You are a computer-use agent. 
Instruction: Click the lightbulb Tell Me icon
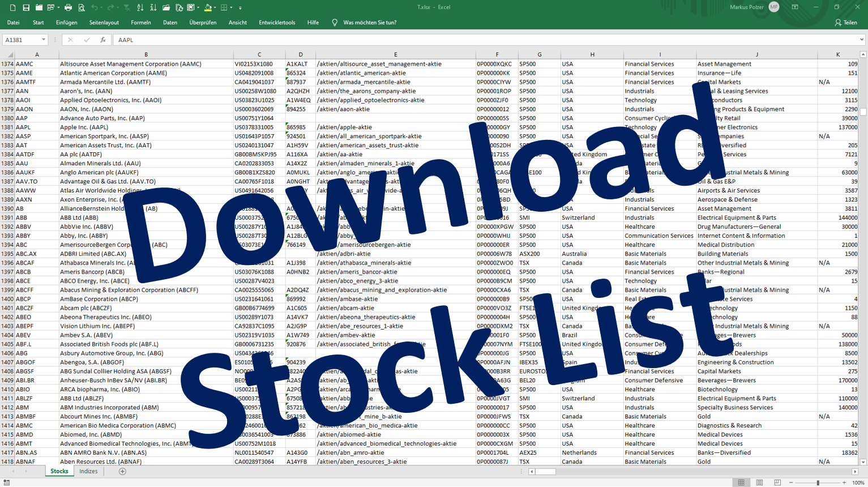pyautogui.click(x=335, y=23)
